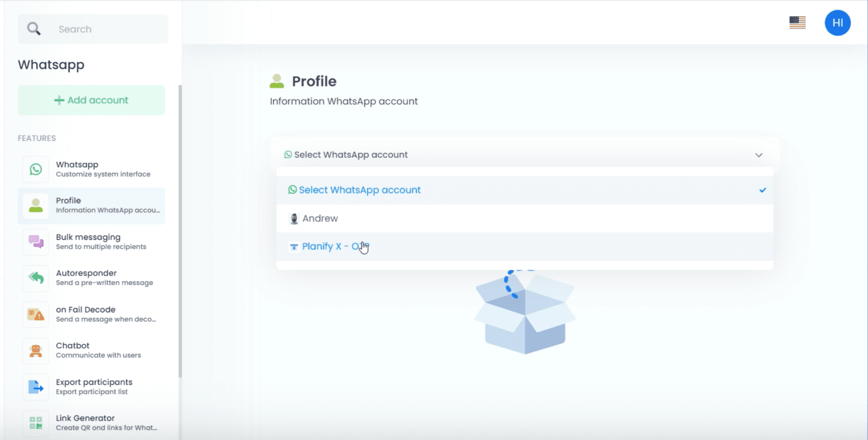Click the Whatsapp feature icon in sidebar

[x=36, y=170]
